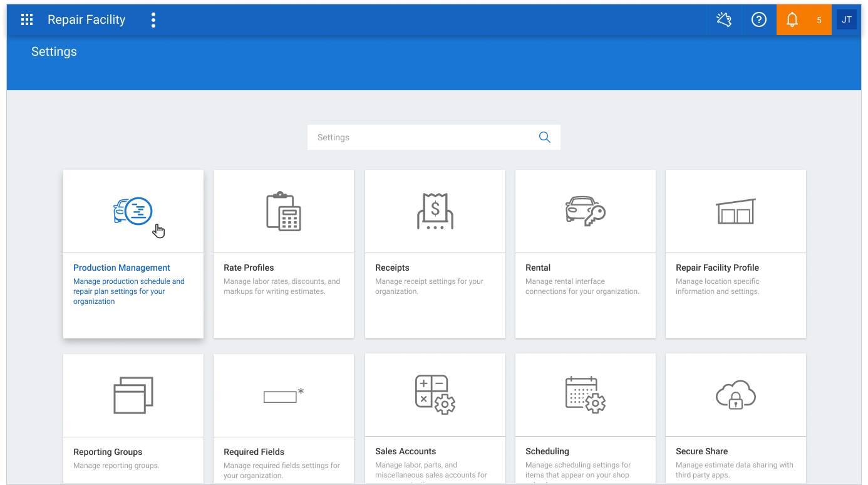Open the notifications bell icon
Screen dimensions: 868x485
click(x=792, y=20)
